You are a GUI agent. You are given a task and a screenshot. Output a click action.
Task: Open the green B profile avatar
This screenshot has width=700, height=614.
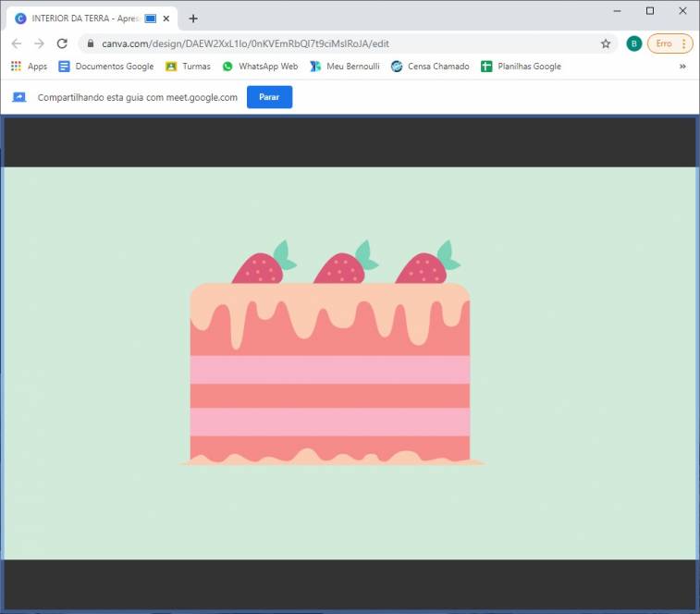[x=633, y=43]
